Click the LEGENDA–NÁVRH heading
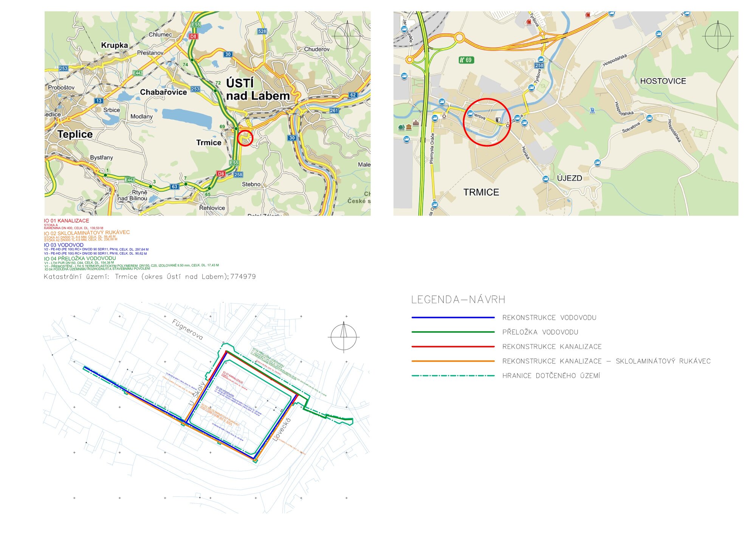756x535 pixels. pyautogui.click(x=458, y=300)
